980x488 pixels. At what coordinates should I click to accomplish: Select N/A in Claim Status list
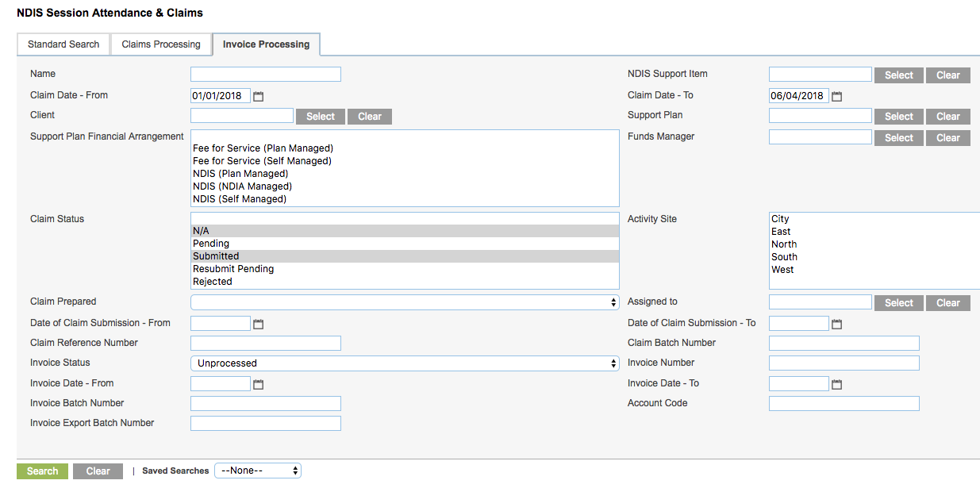point(405,231)
